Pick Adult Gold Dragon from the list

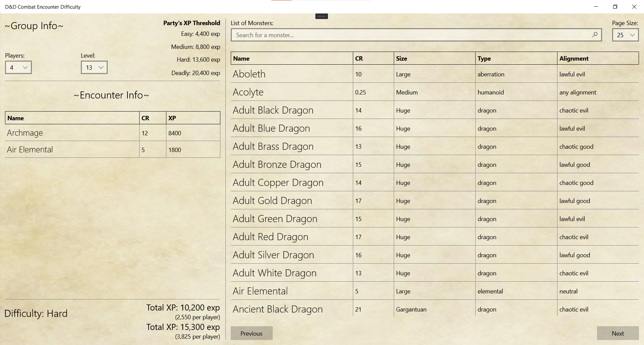pos(272,201)
